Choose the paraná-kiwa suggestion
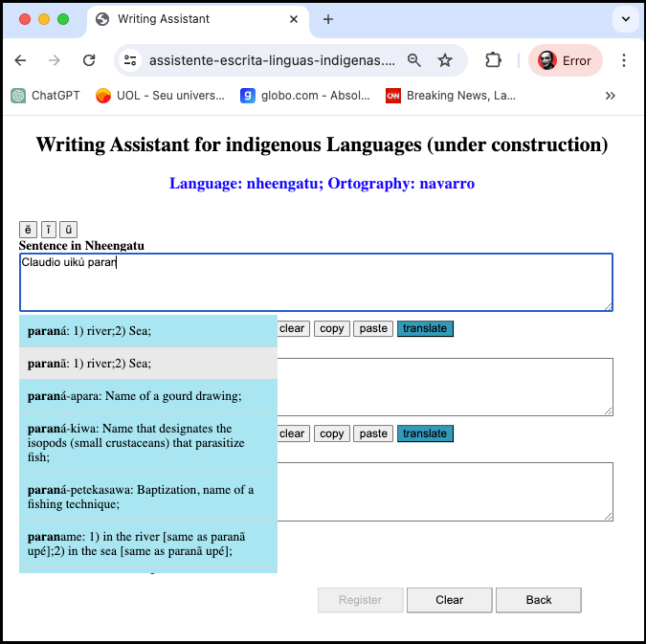The width and height of the screenshot is (646, 644). pyautogui.click(x=148, y=443)
